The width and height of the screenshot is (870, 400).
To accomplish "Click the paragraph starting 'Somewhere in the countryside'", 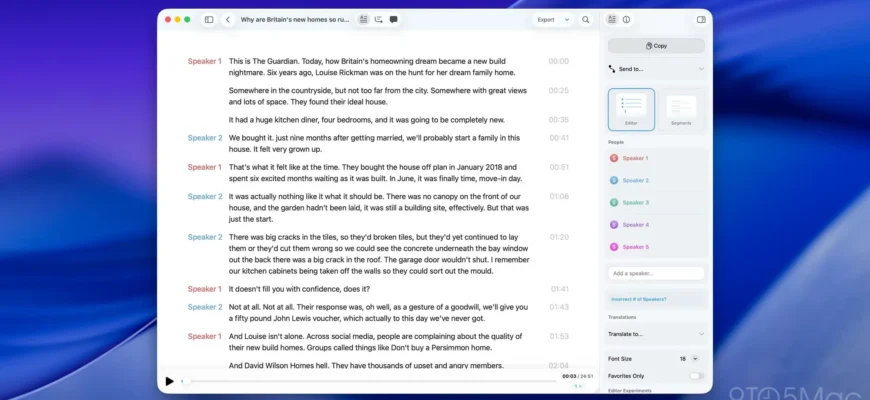I will click(378, 97).
